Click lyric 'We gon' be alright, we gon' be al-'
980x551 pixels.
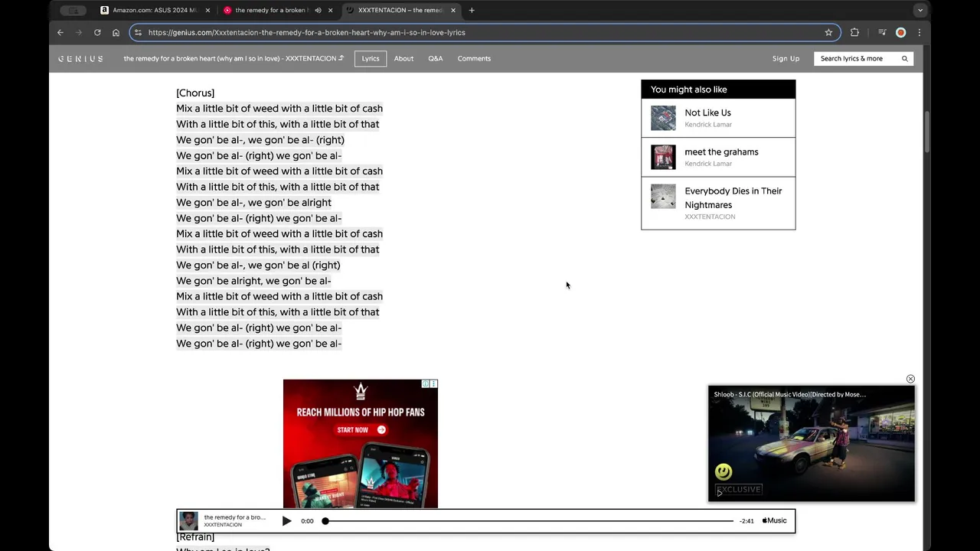pyautogui.click(x=254, y=281)
